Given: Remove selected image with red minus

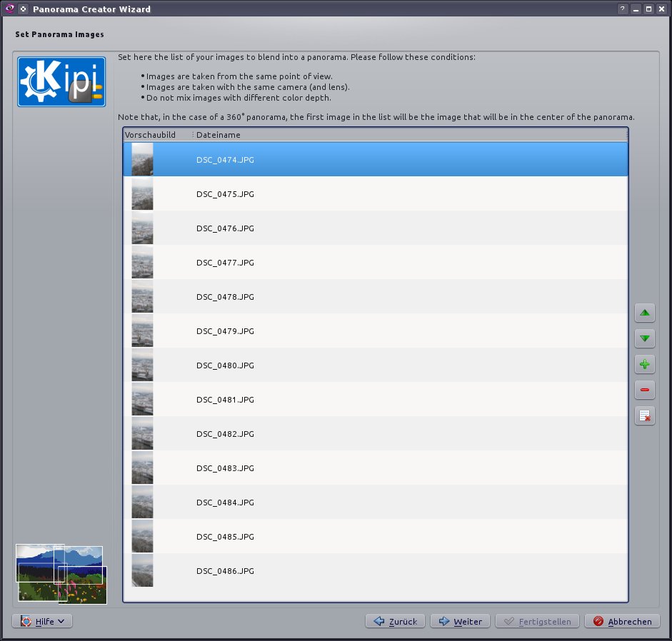Looking at the screenshot, I should 644,390.
